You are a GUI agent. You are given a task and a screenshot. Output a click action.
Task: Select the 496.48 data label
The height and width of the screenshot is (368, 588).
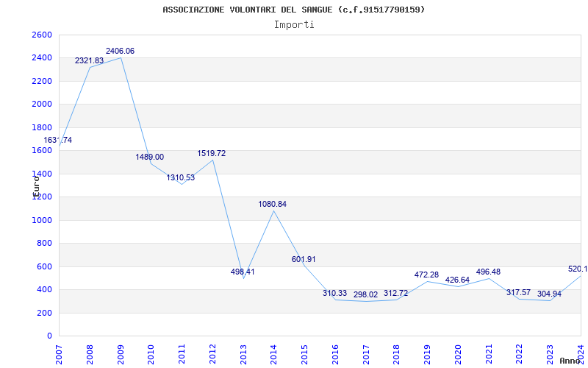pyautogui.click(x=488, y=272)
